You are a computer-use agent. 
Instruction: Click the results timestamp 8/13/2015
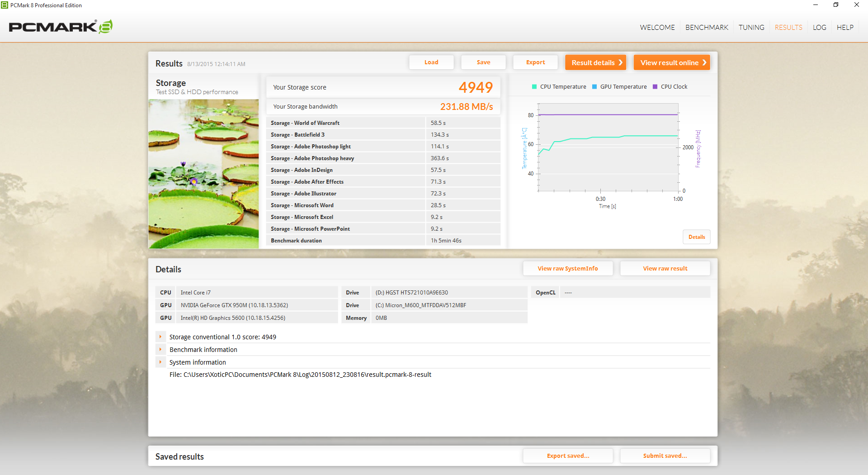pos(216,64)
